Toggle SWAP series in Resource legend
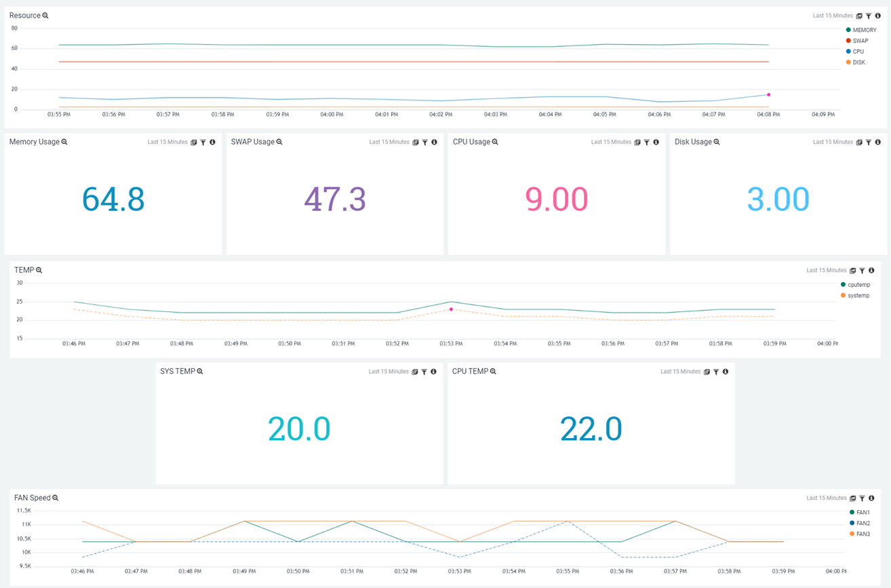Viewport: 891px width, 588px height. coord(857,41)
